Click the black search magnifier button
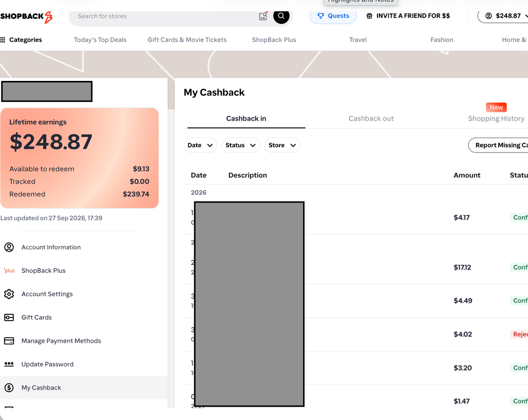Viewport: 528px width, 420px height. pos(281,16)
